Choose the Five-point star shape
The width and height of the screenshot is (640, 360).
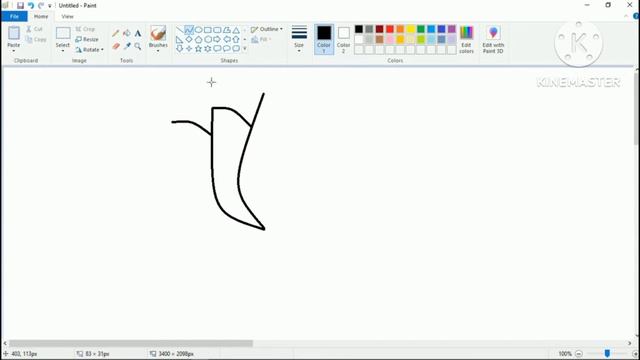198,49
